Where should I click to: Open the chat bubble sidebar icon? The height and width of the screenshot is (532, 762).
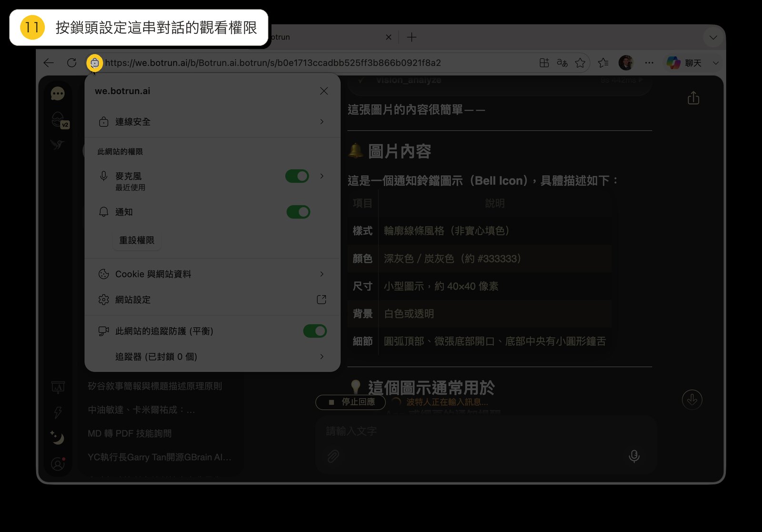58,93
